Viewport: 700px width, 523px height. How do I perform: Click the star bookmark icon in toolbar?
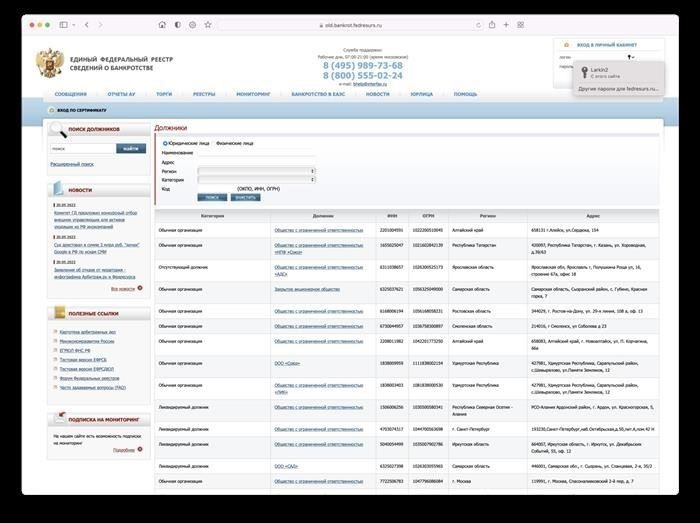click(208, 25)
